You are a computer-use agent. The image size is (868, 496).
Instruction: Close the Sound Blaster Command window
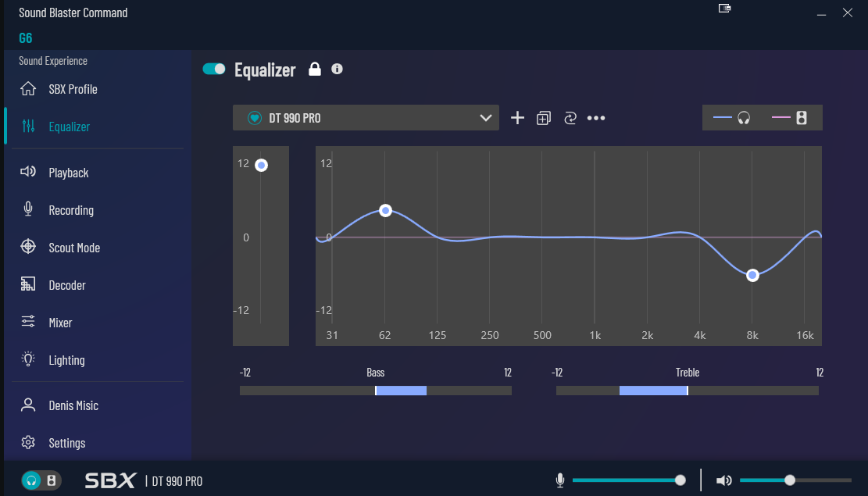(x=848, y=12)
